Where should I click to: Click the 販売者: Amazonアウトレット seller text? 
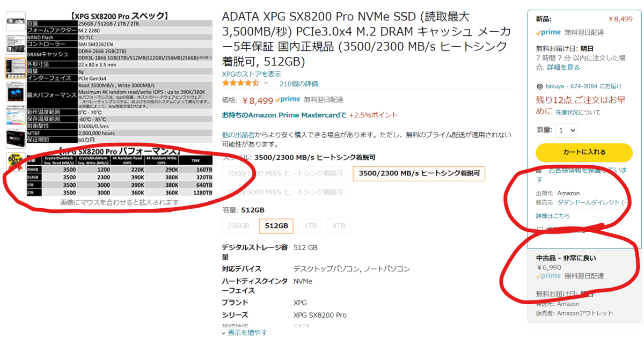click(x=574, y=313)
